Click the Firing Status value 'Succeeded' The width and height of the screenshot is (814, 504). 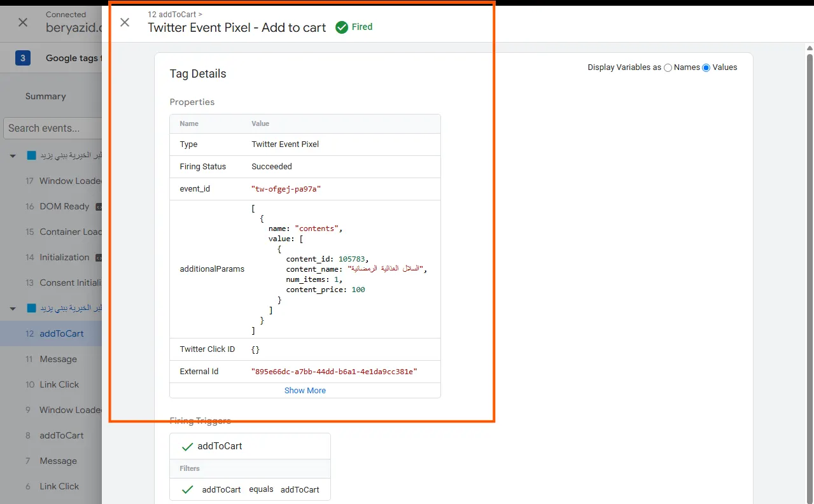point(272,167)
